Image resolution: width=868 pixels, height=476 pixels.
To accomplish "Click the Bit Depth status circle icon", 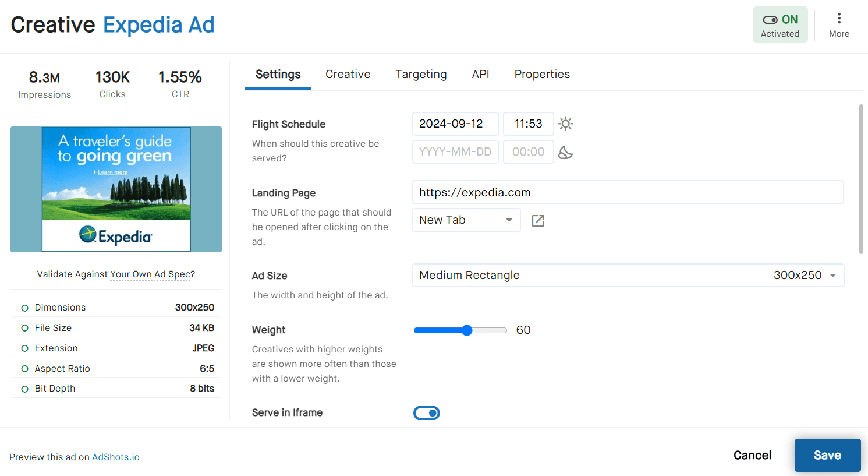I will coord(24,389).
